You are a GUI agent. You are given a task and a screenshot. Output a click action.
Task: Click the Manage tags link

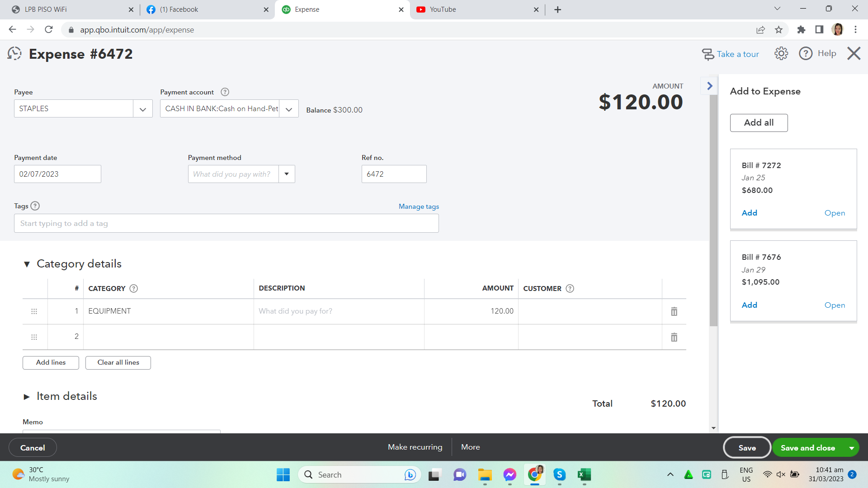point(419,206)
